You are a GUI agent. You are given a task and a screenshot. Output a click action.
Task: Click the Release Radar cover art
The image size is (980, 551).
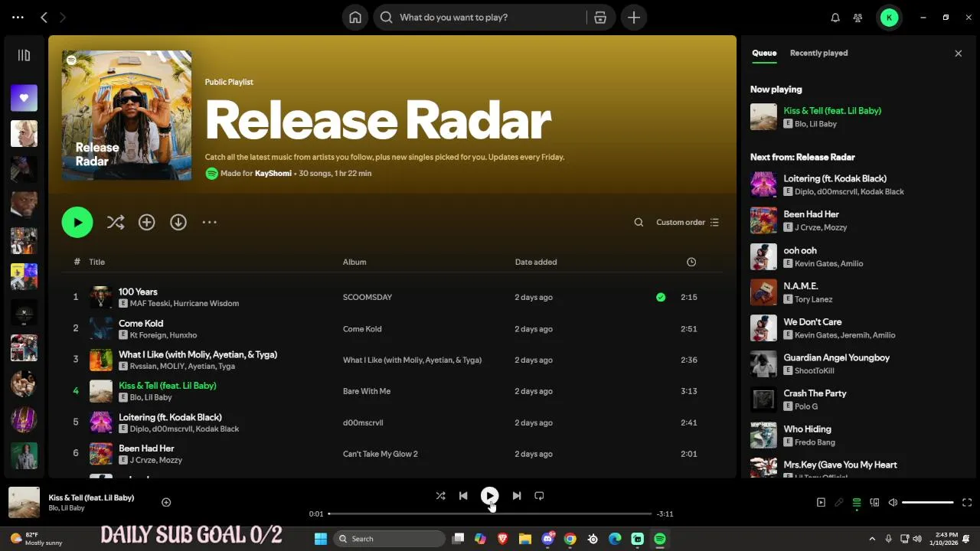click(126, 116)
